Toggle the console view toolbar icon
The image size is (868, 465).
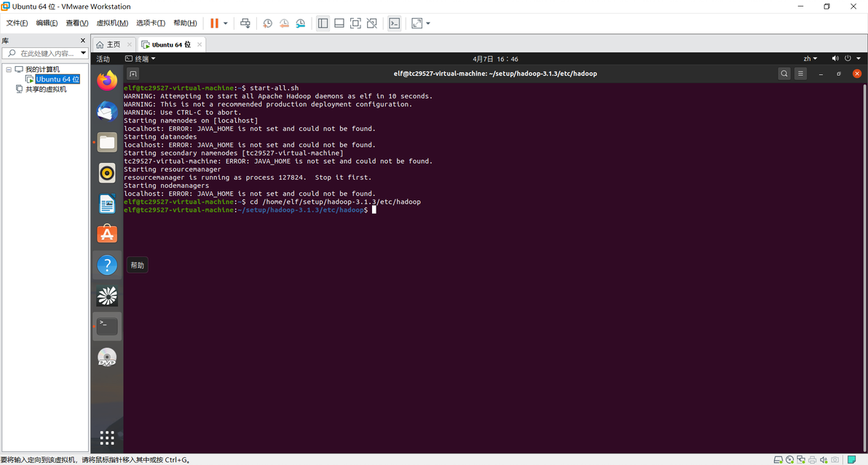click(x=394, y=23)
